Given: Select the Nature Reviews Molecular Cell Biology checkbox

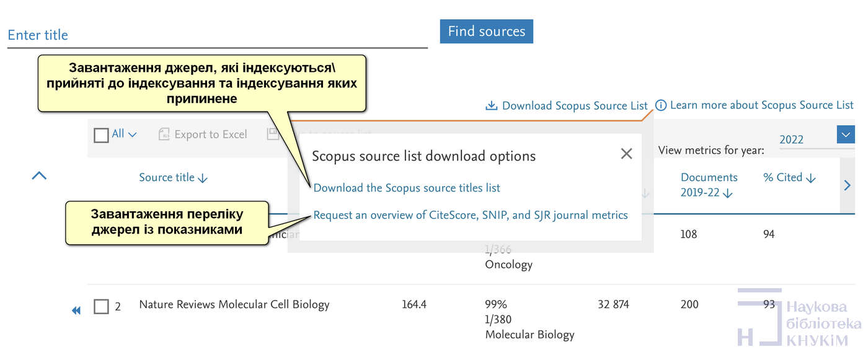Looking at the screenshot, I should [x=101, y=306].
